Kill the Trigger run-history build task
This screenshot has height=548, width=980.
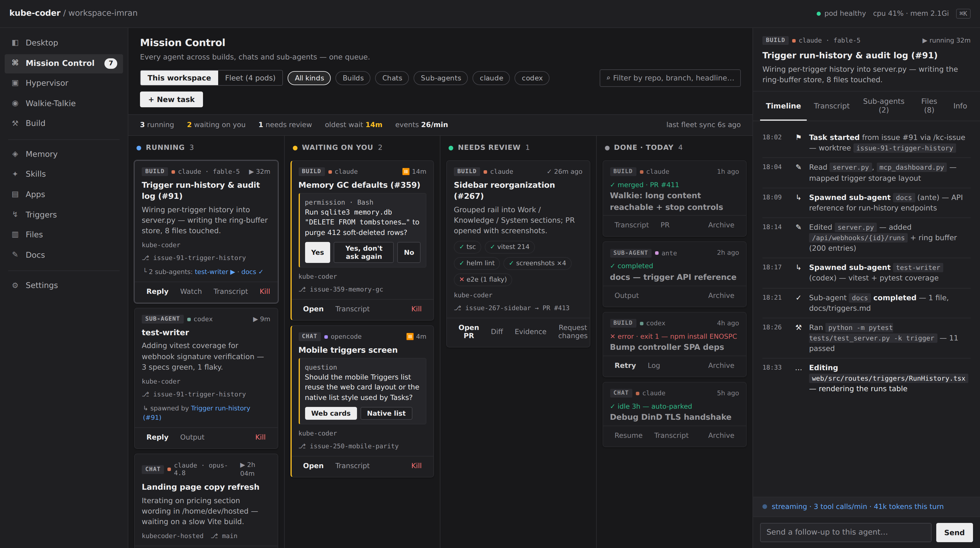(265, 291)
